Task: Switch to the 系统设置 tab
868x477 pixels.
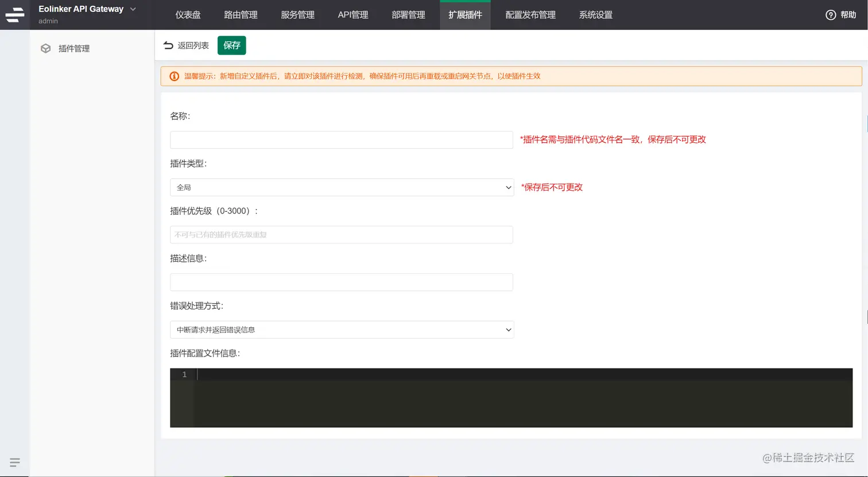Action: coord(595,15)
